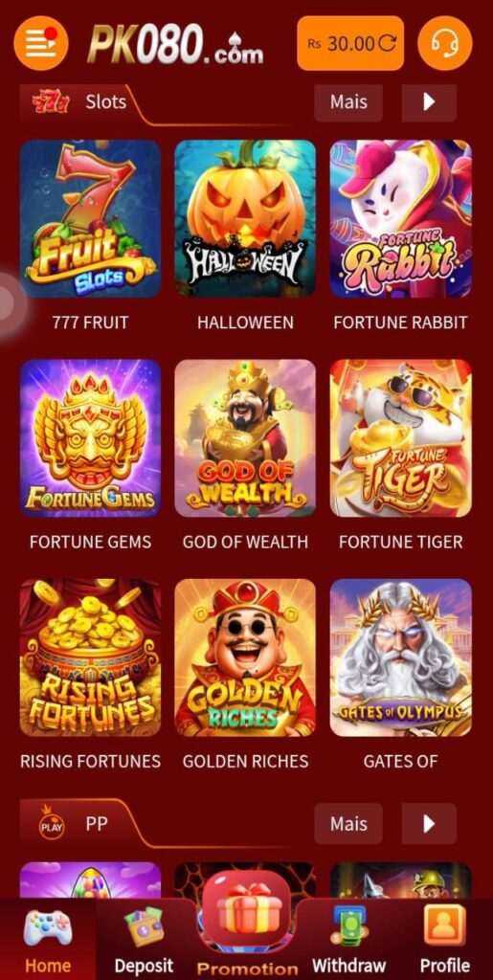Open the 777 Fruit slots game

click(x=90, y=219)
